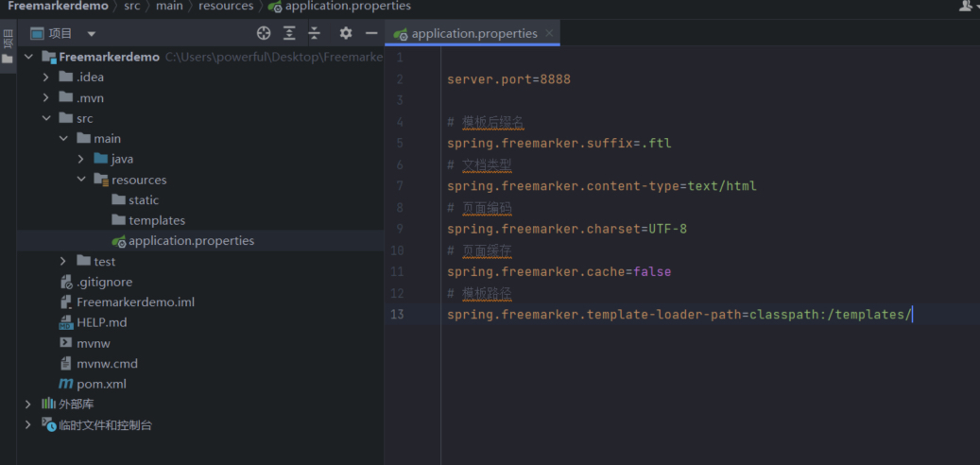Screen dimensions: 980x465
Task: Click the markdown icon beside HELP.md
Action: [65, 323]
